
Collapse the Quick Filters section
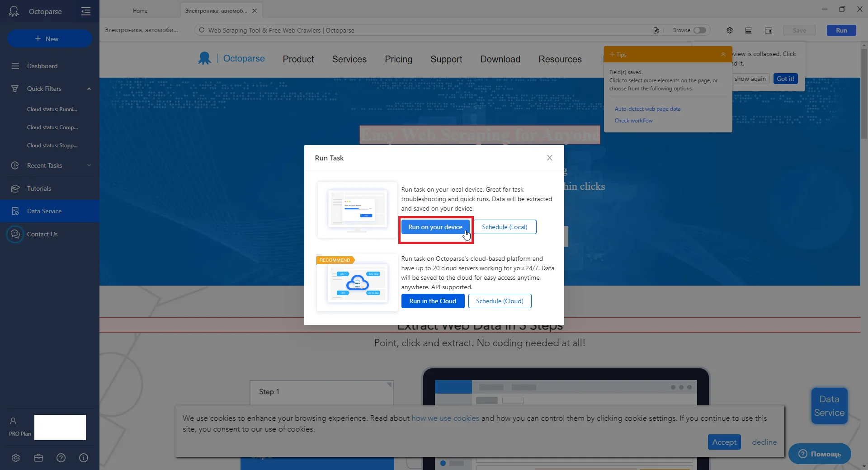coord(89,89)
